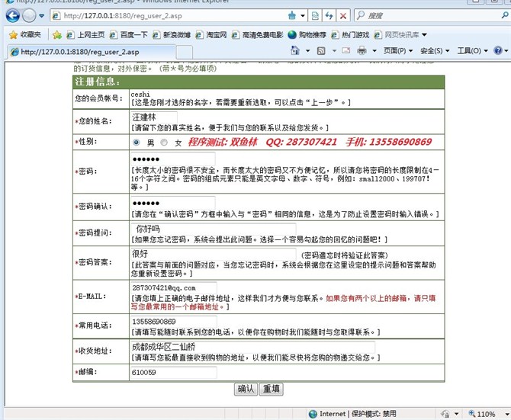Click the red Stop loading X
511x420 pixels.
point(343,16)
